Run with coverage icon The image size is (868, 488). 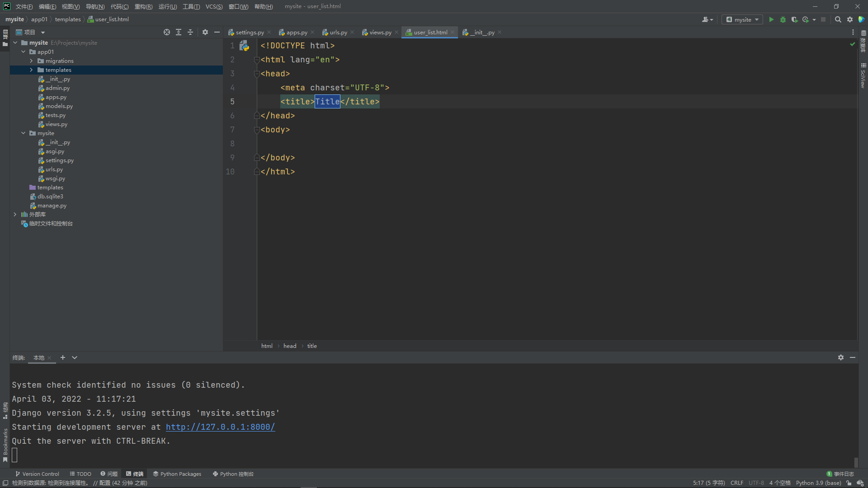pyautogui.click(x=794, y=19)
